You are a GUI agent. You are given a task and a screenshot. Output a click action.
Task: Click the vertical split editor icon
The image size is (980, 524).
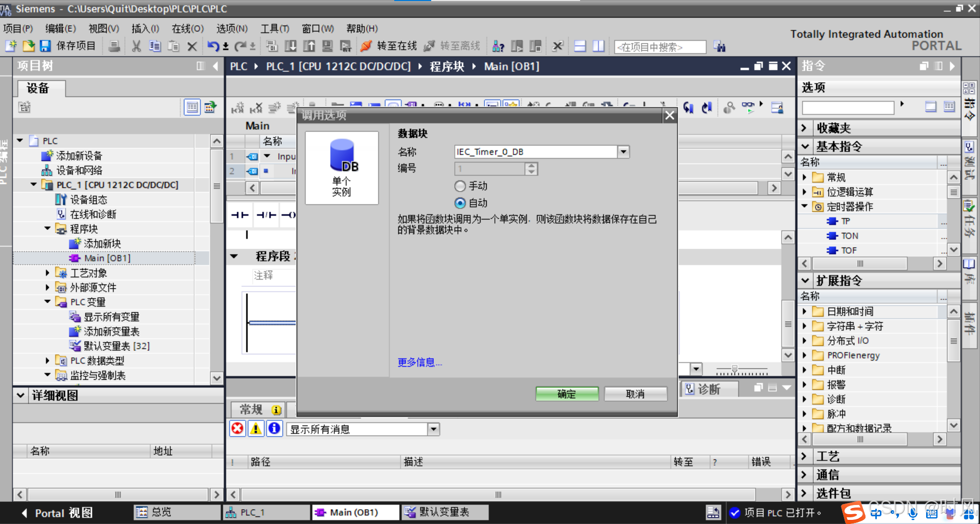598,46
